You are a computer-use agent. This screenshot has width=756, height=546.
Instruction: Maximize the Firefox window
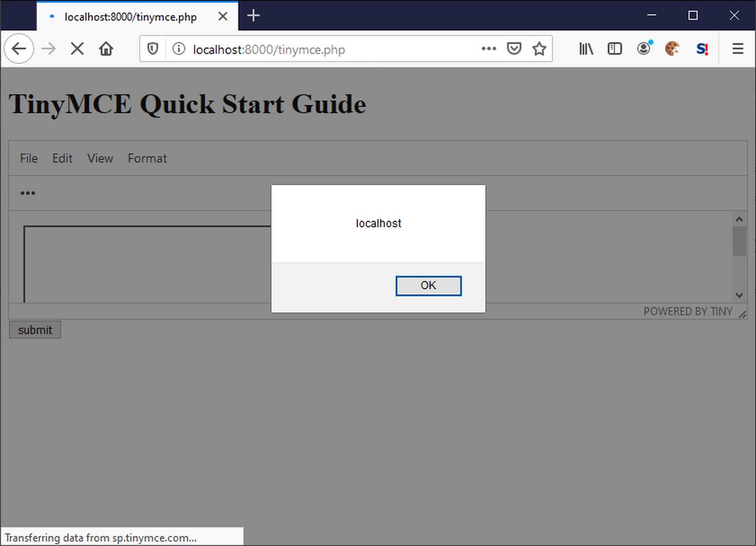(693, 15)
